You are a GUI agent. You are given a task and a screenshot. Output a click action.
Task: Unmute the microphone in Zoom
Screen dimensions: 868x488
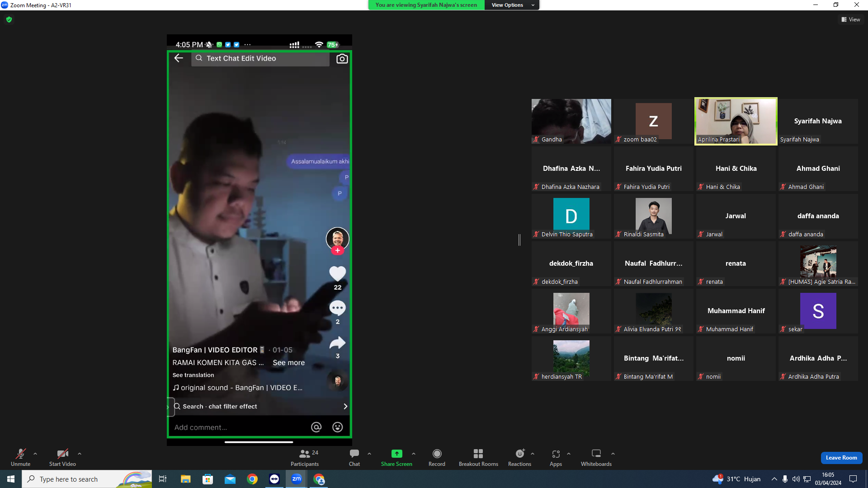[x=21, y=457]
